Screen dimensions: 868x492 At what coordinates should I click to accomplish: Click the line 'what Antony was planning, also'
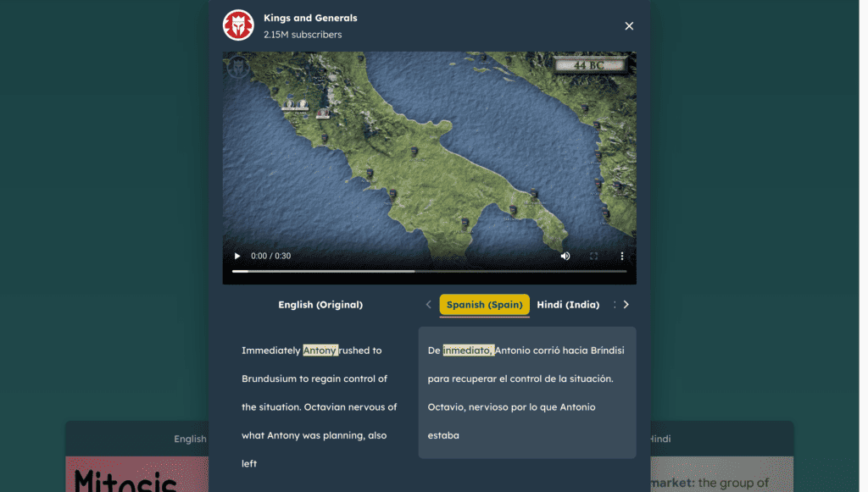click(314, 435)
